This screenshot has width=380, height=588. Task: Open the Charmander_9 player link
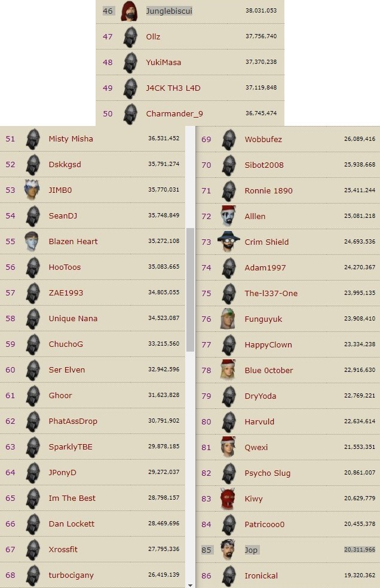pyautogui.click(x=174, y=113)
